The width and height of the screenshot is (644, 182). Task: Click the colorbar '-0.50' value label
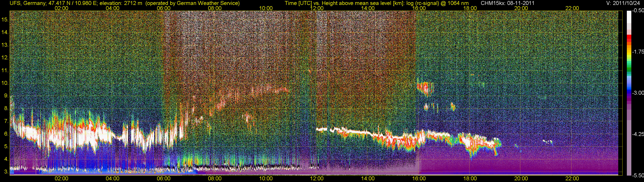pyautogui.click(x=638, y=10)
